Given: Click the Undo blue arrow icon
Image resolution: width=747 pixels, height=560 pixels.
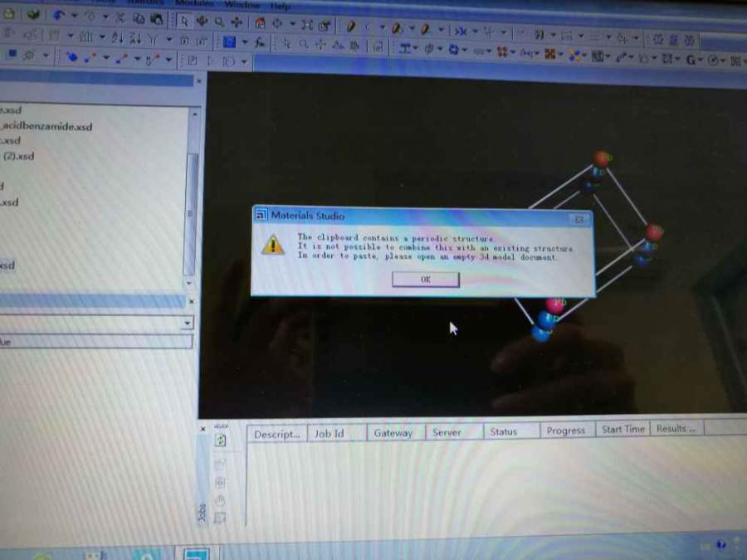Looking at the screenshot, I should [59, 15].
